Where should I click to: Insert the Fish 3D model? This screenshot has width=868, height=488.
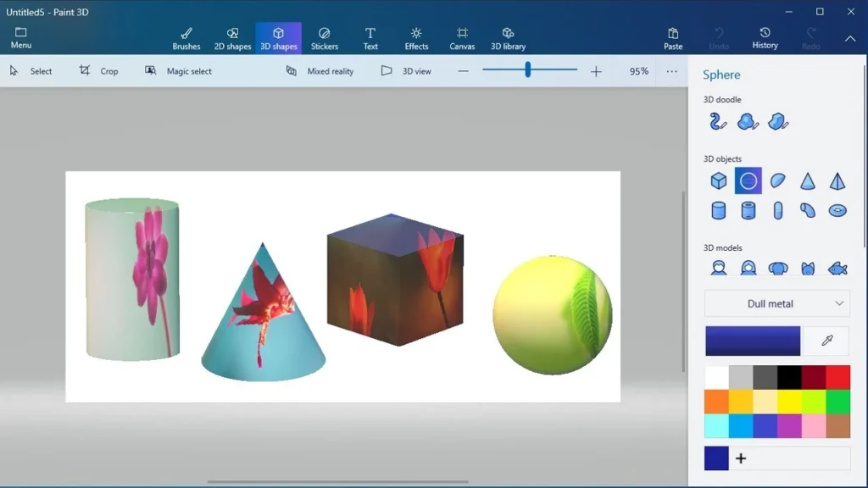pyautogui.click(x=837, y=269)
